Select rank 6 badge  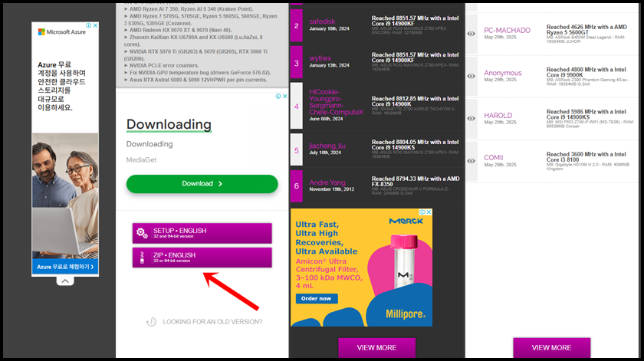click(x=297, y=185)
